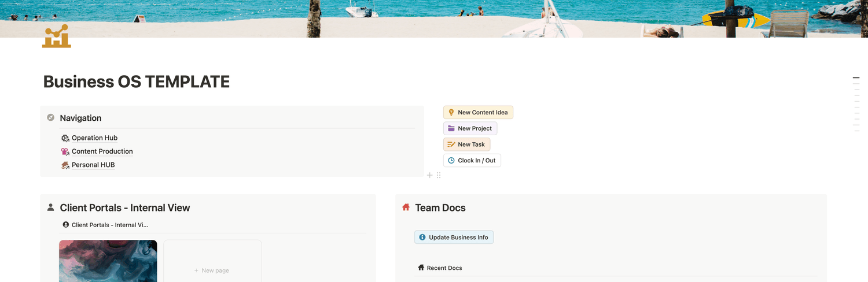Click the Clock In / Out button
This screenshot has height=282, width=868.
[472, 161]
